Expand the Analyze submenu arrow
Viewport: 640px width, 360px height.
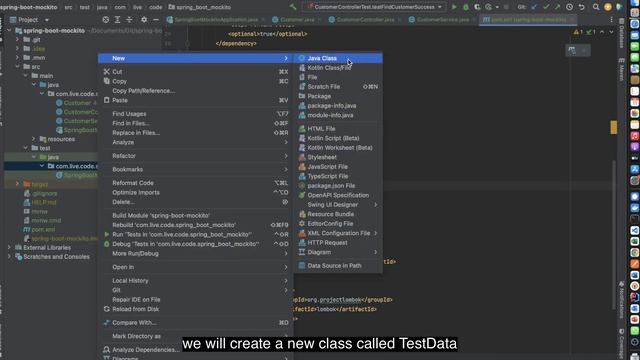pos(286,142)
